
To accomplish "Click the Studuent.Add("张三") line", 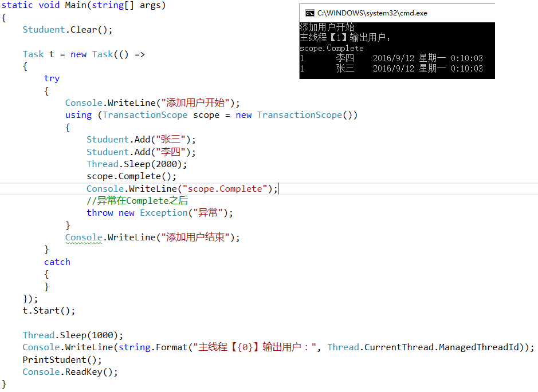I will [141, 140].
